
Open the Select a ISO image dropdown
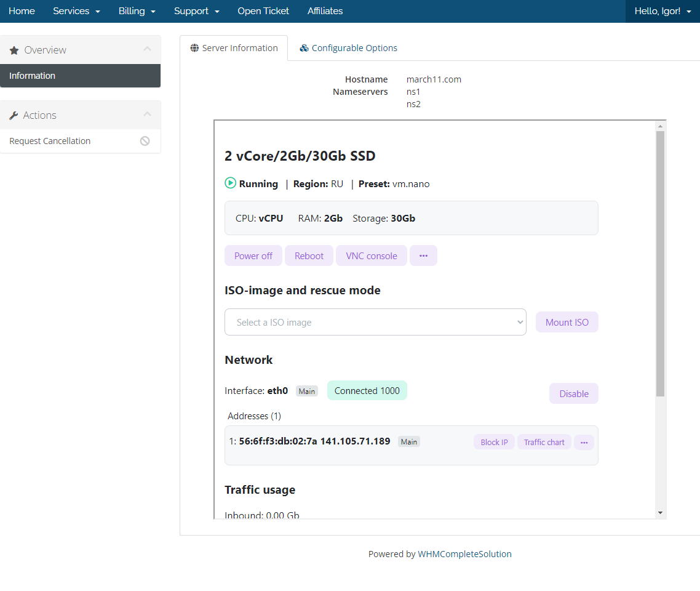pos(375,322)
